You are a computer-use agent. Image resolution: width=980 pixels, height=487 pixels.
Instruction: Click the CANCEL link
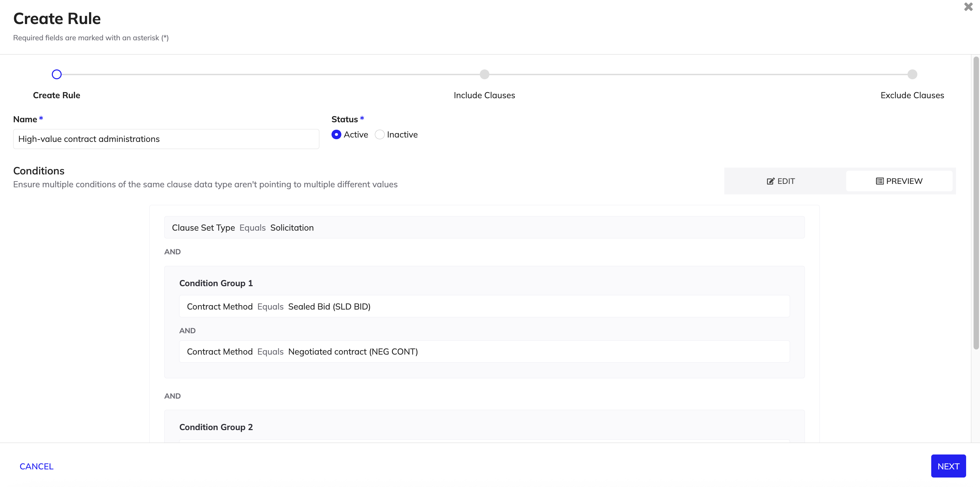(37, 466)
